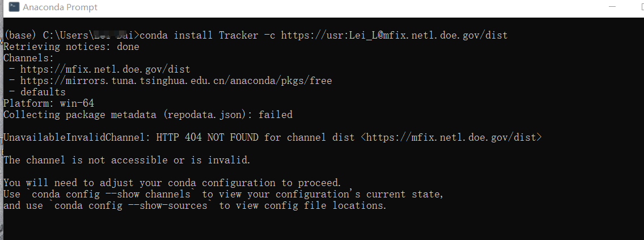The height and width of the screenshot is (240, 644).
Task: Click the 'Channels:' heading line
Action: (x=29, y=58)
